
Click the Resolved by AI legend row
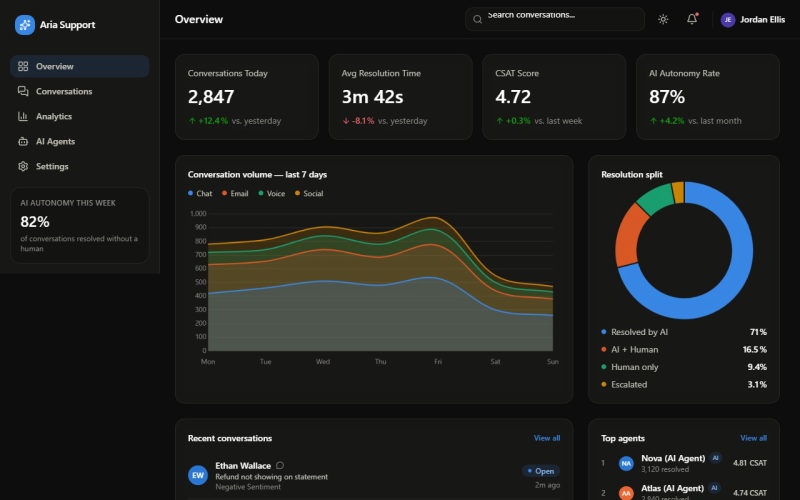[x=684, y=332]
